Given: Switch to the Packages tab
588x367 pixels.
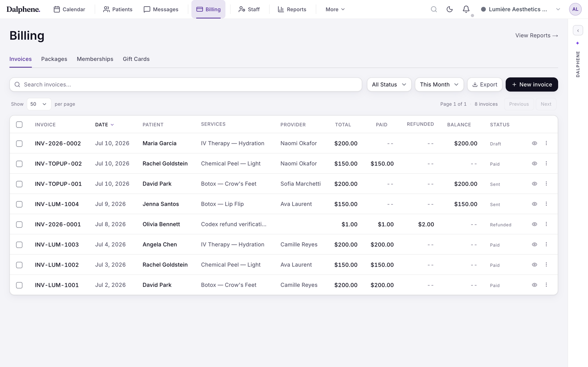Looking at the screenshot, I should pyautogui.click(x=54, y=59).
